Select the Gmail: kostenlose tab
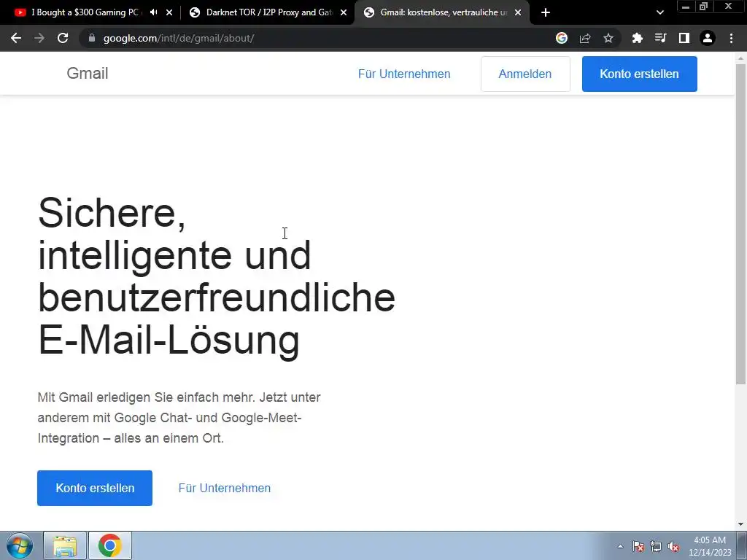This screenshot has width=747, height=560. point(444,12)
